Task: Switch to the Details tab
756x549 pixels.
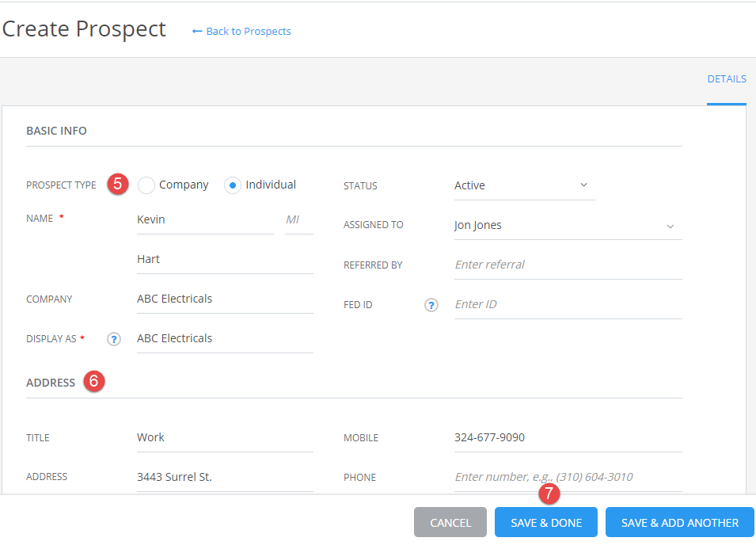Action: pyautogui.click(x=727, y=79)
